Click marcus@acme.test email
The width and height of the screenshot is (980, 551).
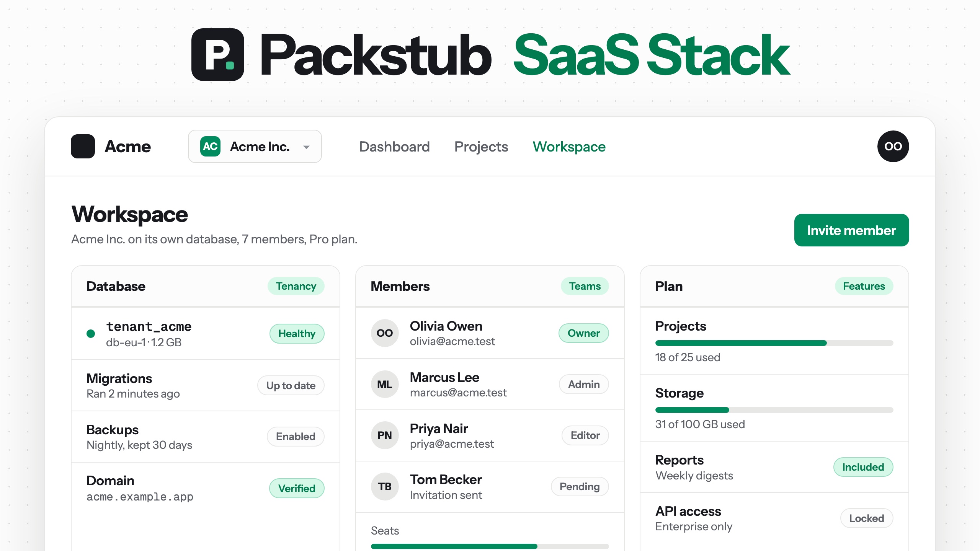pyautogui.click(x=458, y=392)
